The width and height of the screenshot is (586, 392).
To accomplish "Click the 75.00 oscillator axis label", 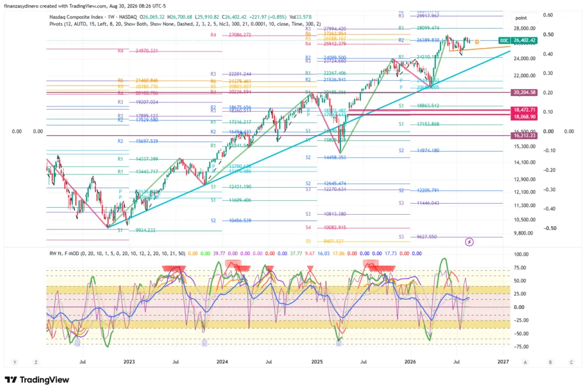I will tap(520, 268).
